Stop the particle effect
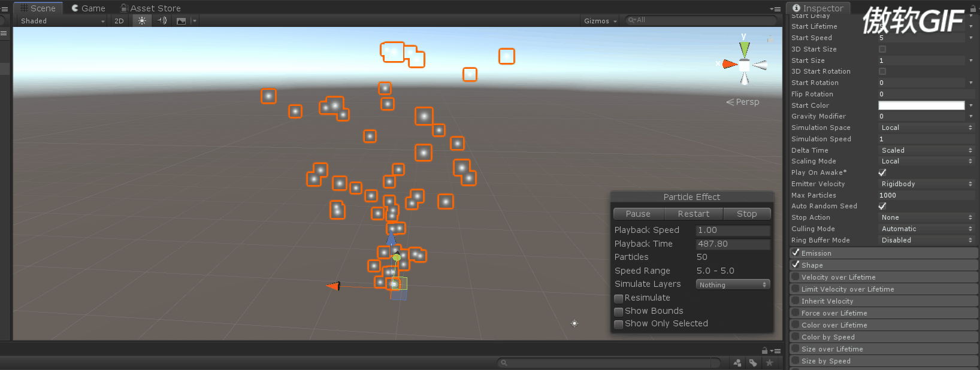This screenshot has height=370, width=980. (x=747, y=214)
